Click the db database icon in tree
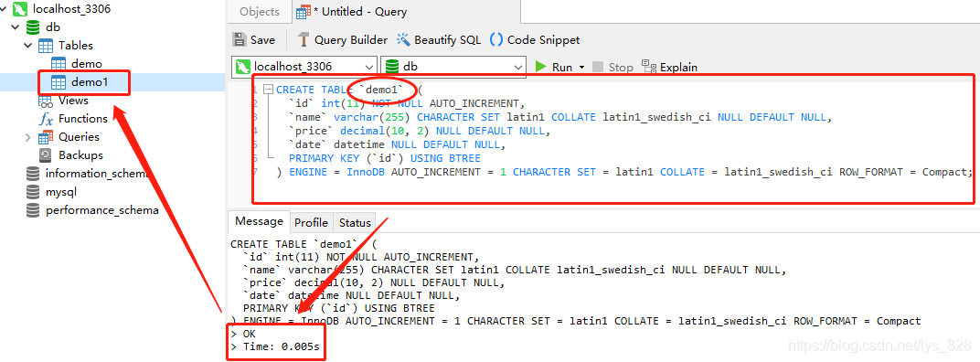Screen dimensions: 980x362 pos(33,27)
